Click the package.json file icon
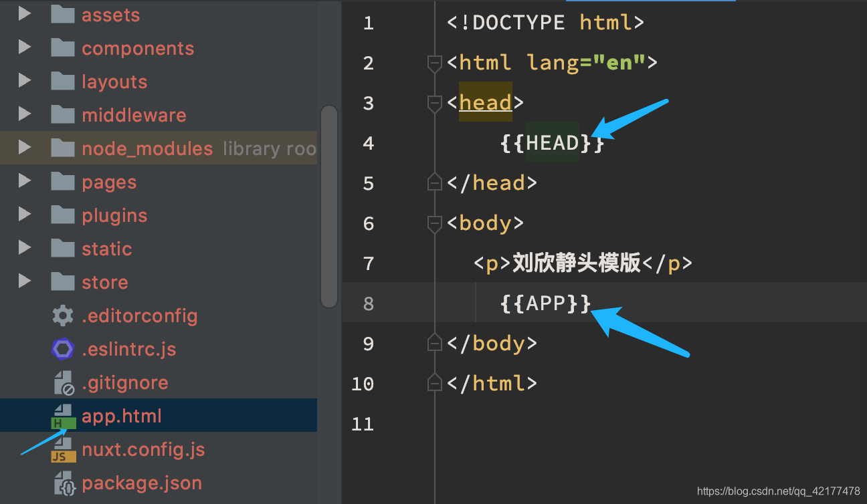This screenshot has width=867, height=504. (63, 483)
